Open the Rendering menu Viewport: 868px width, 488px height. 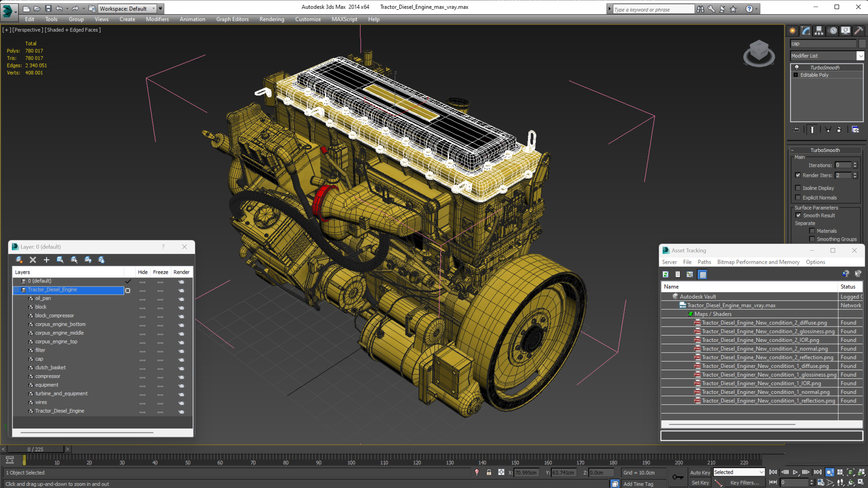pos(272,19)
